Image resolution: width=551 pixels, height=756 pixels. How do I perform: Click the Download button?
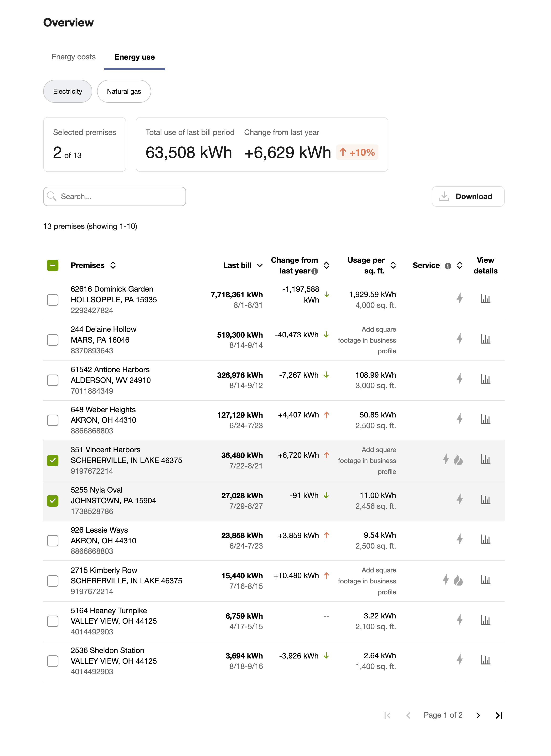click(x=468, y=196)
